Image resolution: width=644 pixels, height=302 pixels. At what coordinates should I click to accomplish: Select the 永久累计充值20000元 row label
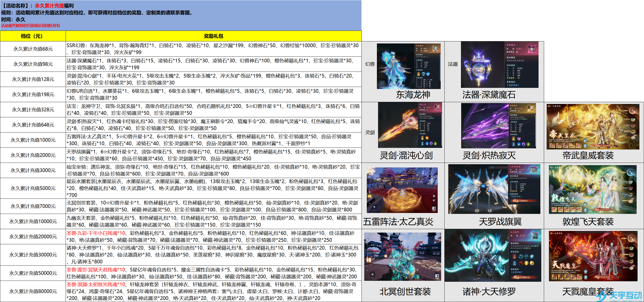pos(33,236)
